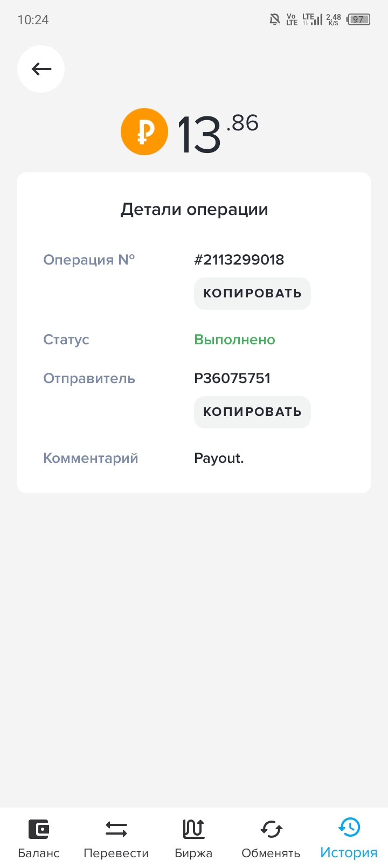Open the Balance wallet icon
Viewport: 388px width, 868px height.
click(x=39, y=829)
